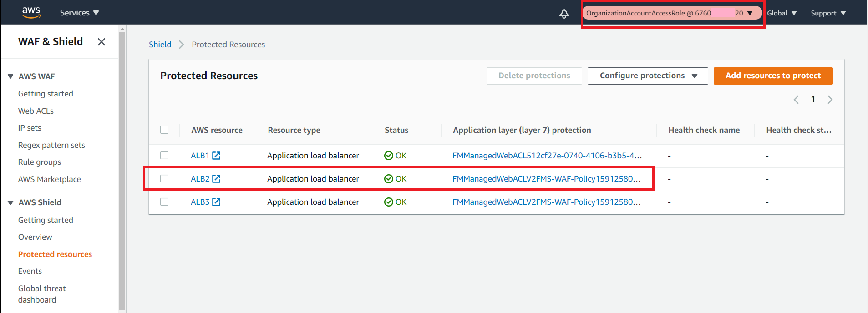Open the notifications bell

[x=564, y=14]
